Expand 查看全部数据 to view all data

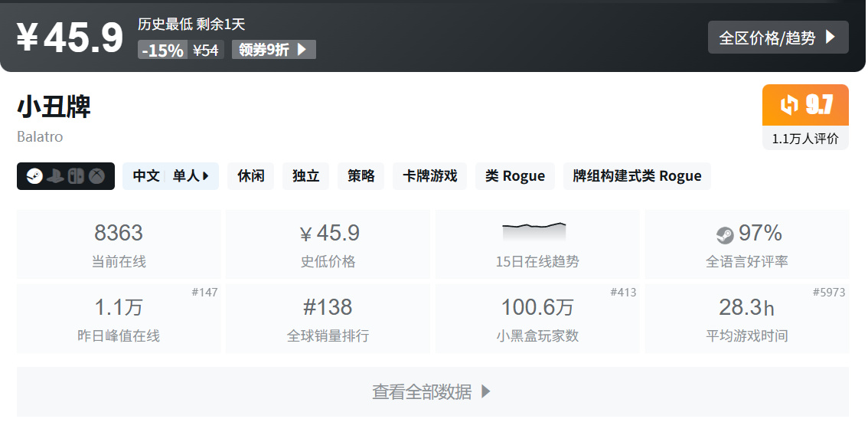click(x=432, y=391)
